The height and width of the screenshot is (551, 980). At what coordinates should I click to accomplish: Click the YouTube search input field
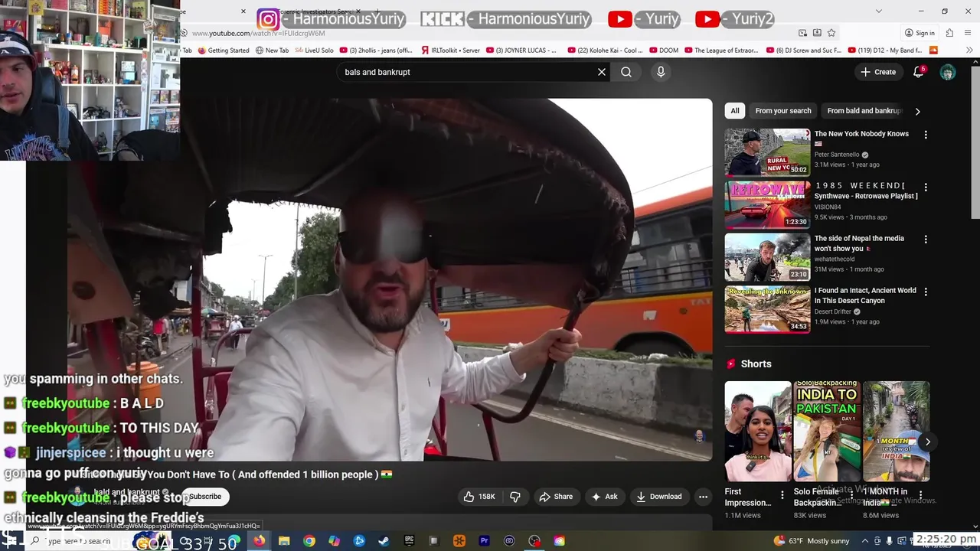click(467, 72)
